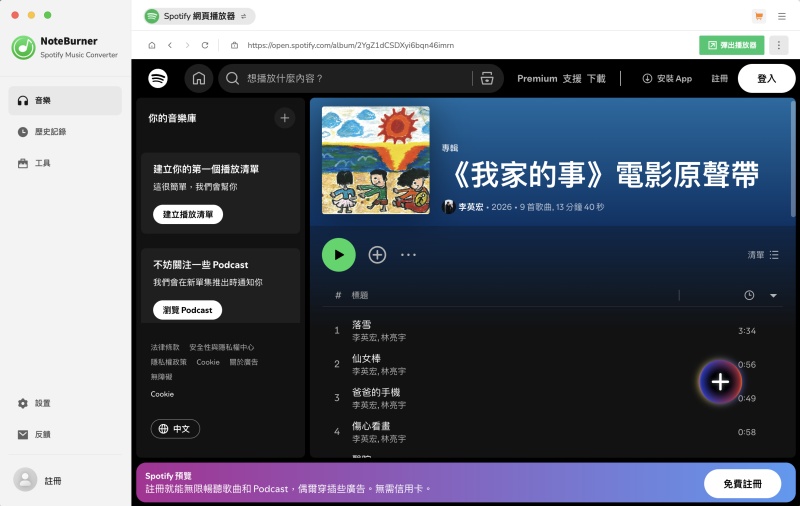Open the three-dot menu beside pop-out player

tap(779, 45)
